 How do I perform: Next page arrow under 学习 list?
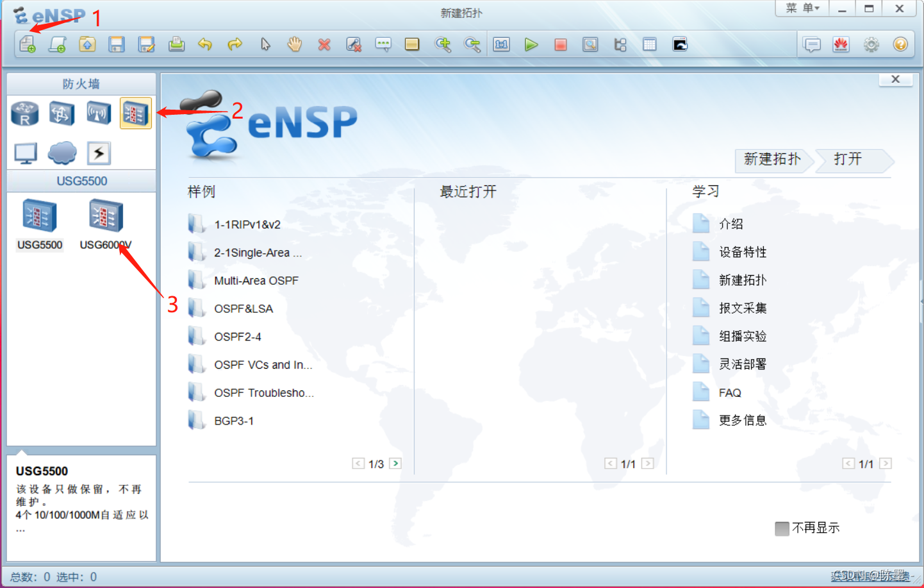[x=886, y=464]
